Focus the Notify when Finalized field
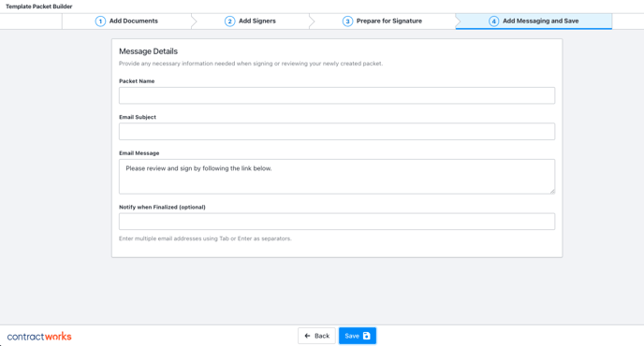The height and width of the screenshot is (346, 644). point(337,222)
